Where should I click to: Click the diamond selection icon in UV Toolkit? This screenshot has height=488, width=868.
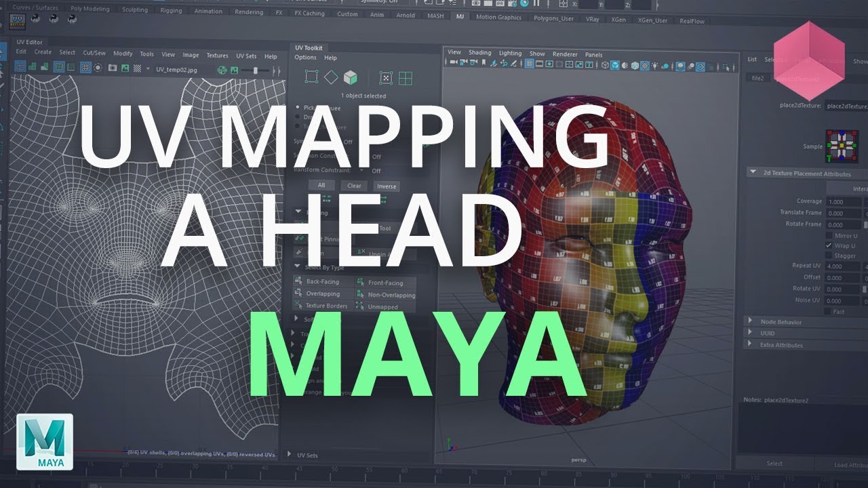click(x=331, y=77)
